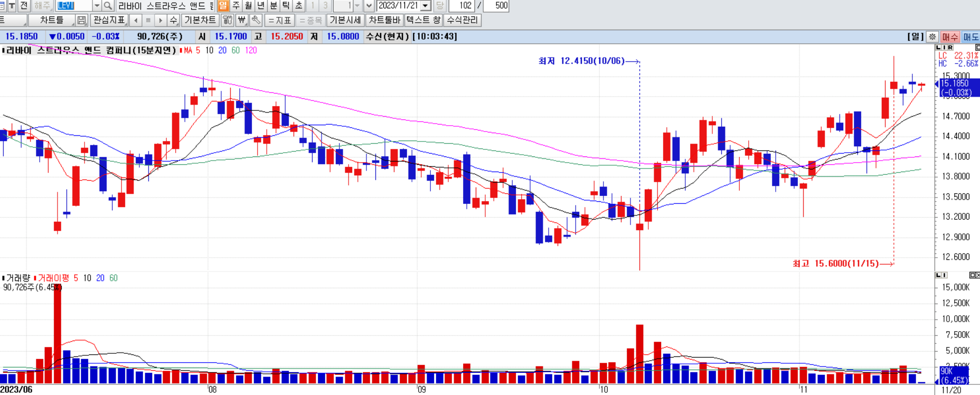Click the 최고 15.6000(11/15) marker label

pyautogui.click(x=835, y=264)
